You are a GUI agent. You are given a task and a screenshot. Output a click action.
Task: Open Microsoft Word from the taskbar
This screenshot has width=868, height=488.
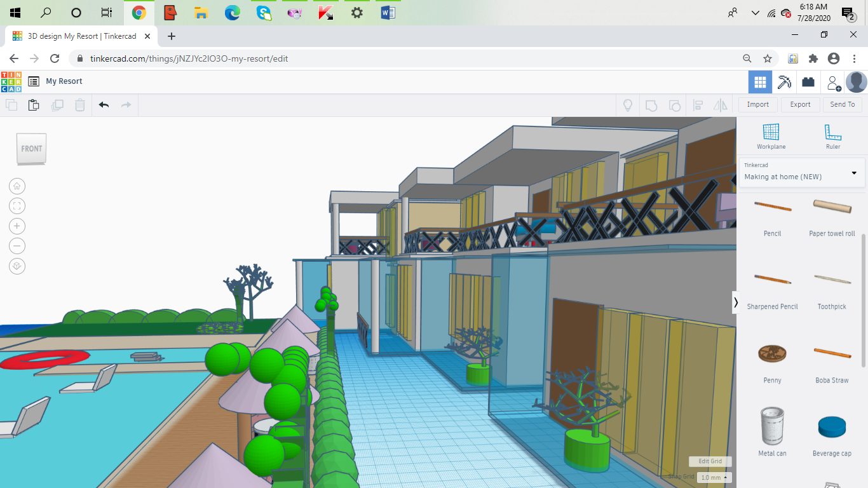coord(388,13)
